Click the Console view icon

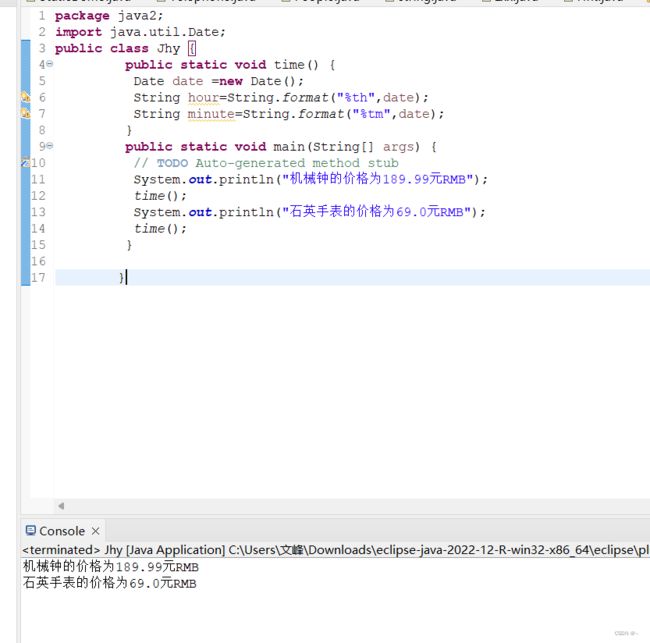click(29, 531)
